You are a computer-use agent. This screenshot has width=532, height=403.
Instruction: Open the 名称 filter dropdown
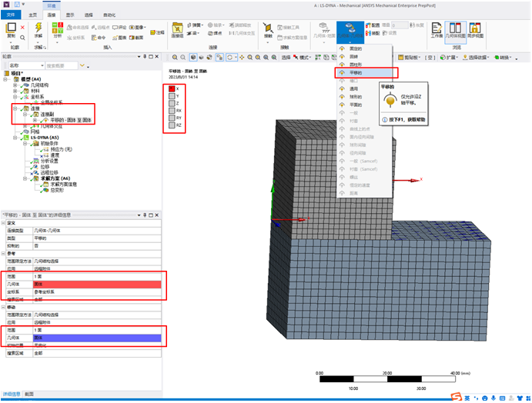coord(42,65)
